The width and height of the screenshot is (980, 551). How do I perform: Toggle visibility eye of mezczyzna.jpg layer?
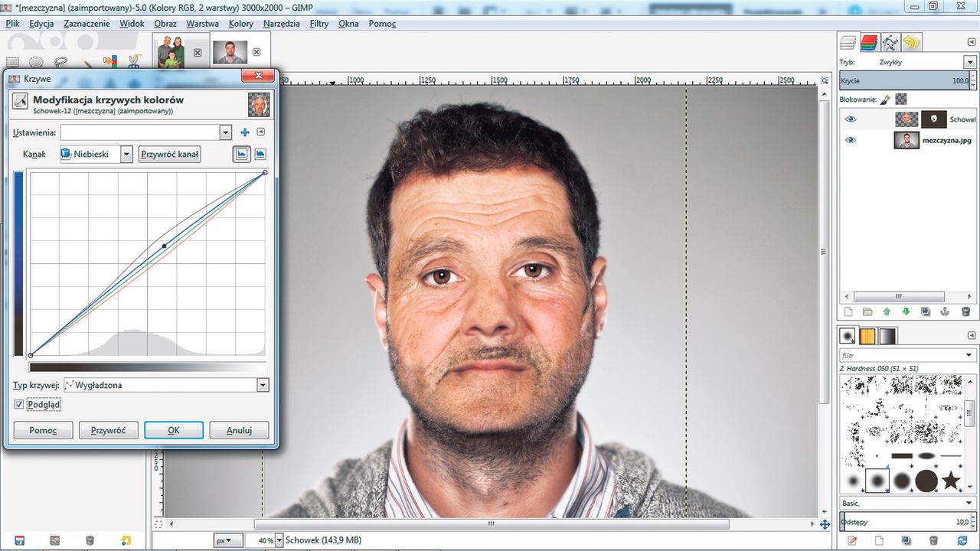[x=850, y=140]
